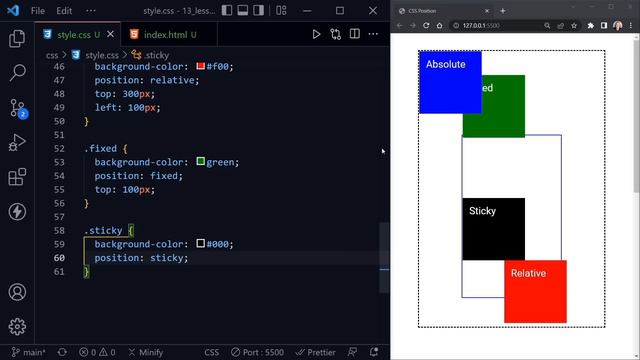
Task: Click Port : 5500 Live Server status
Action: [257, 352]
